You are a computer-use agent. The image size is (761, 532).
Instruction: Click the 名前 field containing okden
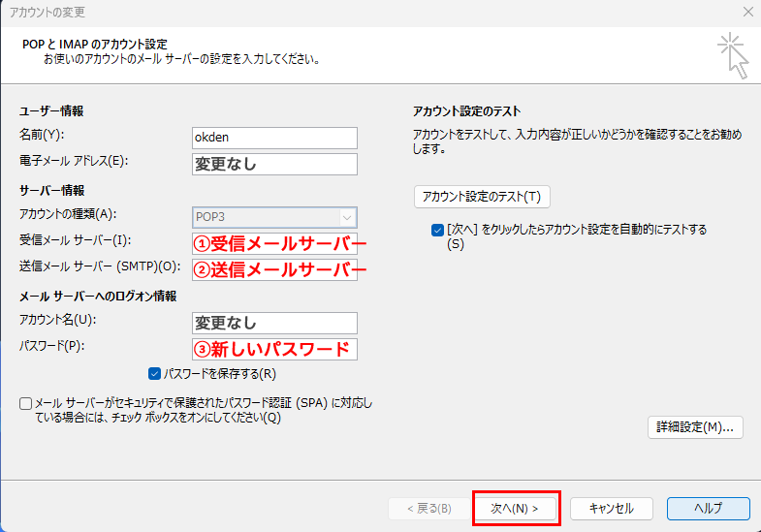coord(274,138)
